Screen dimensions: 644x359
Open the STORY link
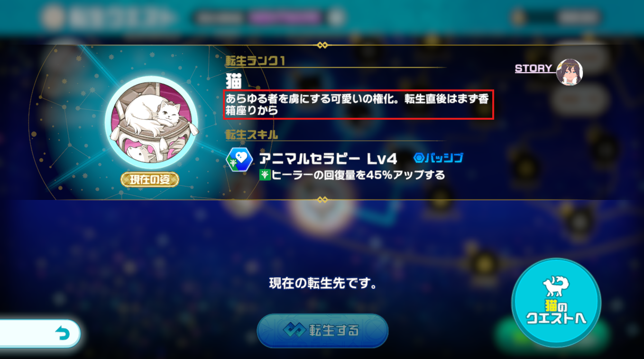pyautogui.click(x=534, y=68)
